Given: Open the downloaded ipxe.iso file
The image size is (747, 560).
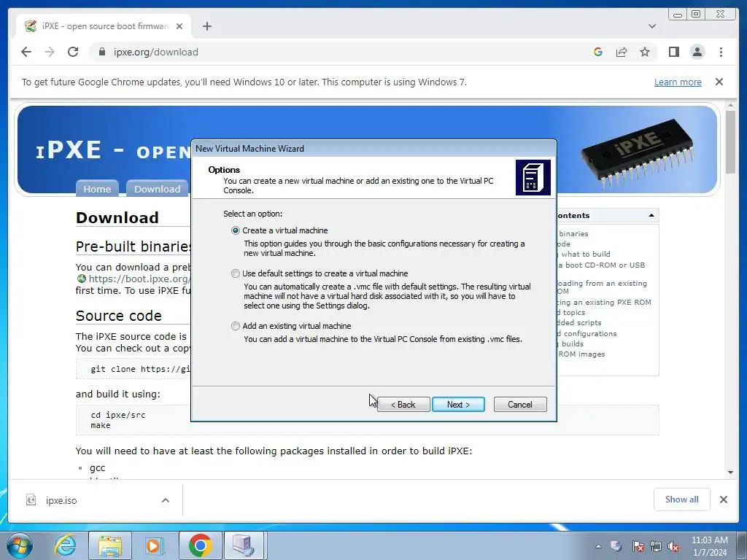Looking at the screenshot, I should pyautogui.click(x=61, y=500).
